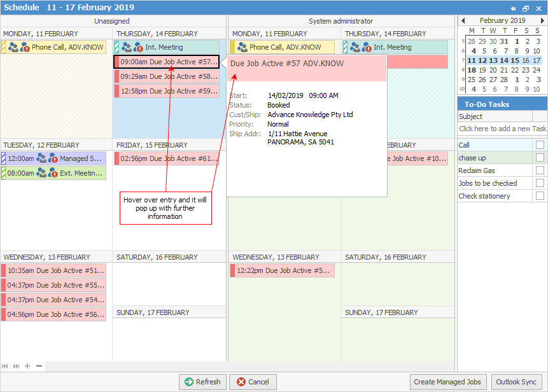Zoom in using the plus icon

(x=27, y=366)
